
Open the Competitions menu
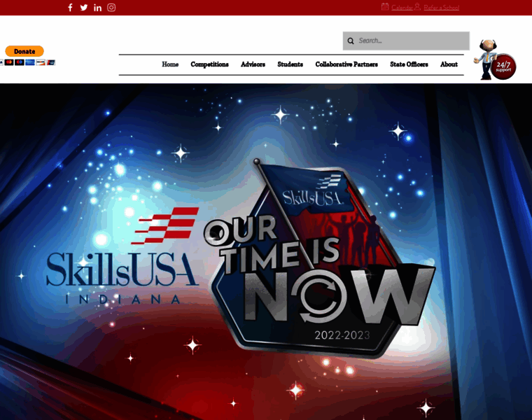pos(209,64)
